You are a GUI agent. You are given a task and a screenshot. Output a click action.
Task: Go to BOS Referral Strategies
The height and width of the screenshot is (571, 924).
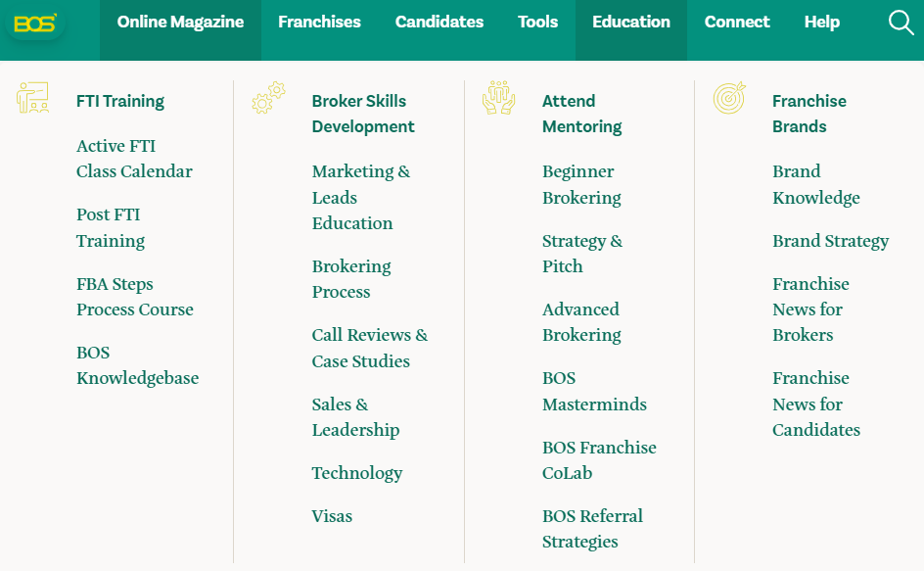click(x=593, y=529)
